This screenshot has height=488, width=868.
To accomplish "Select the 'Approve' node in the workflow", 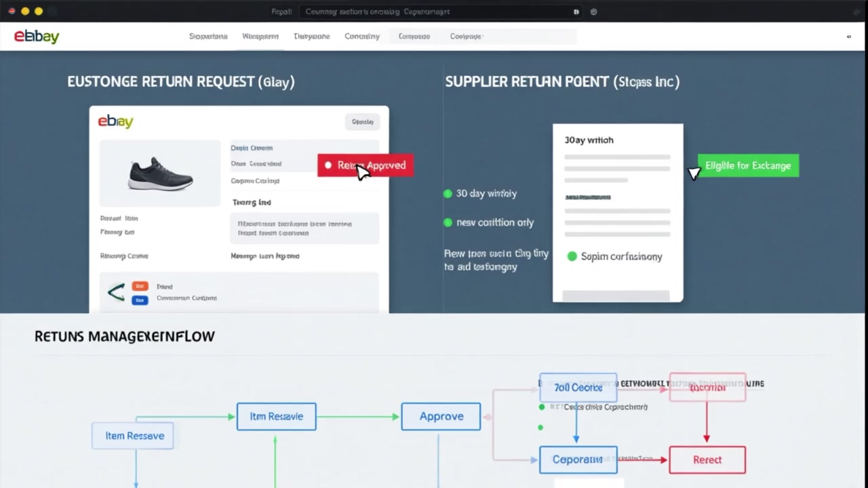I will tap(441, 416).
